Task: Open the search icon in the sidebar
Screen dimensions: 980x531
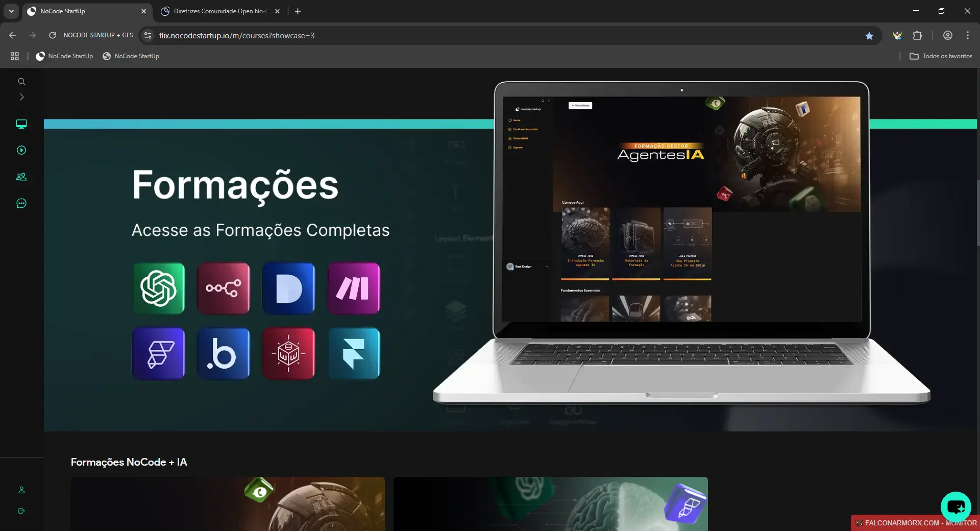Action: click(21, 82)
